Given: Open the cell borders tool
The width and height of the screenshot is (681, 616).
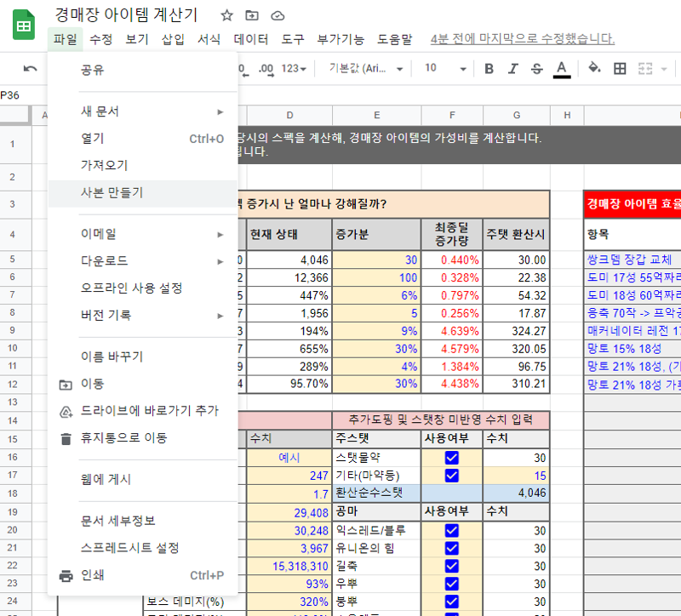Looking at the screenshot, I should tap(620, 69).
